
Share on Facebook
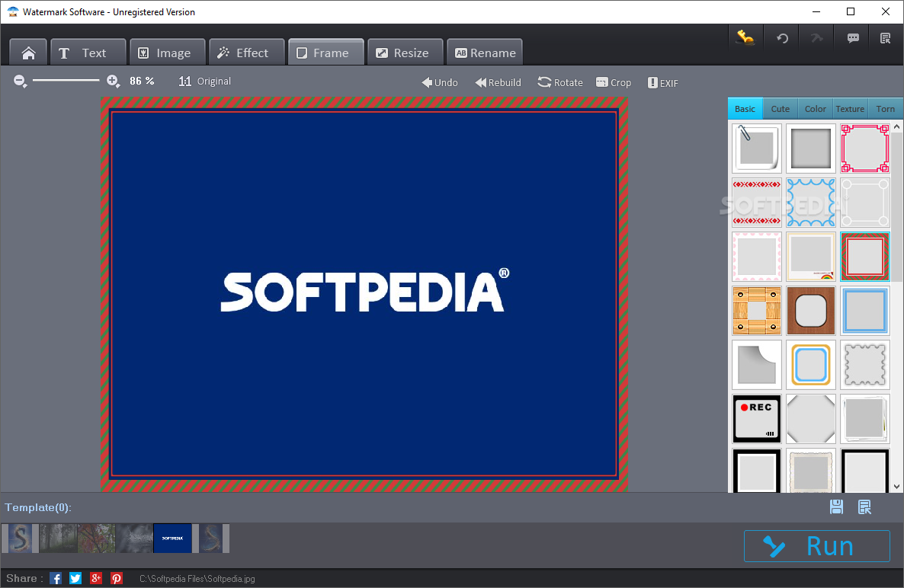coord(56,578)
